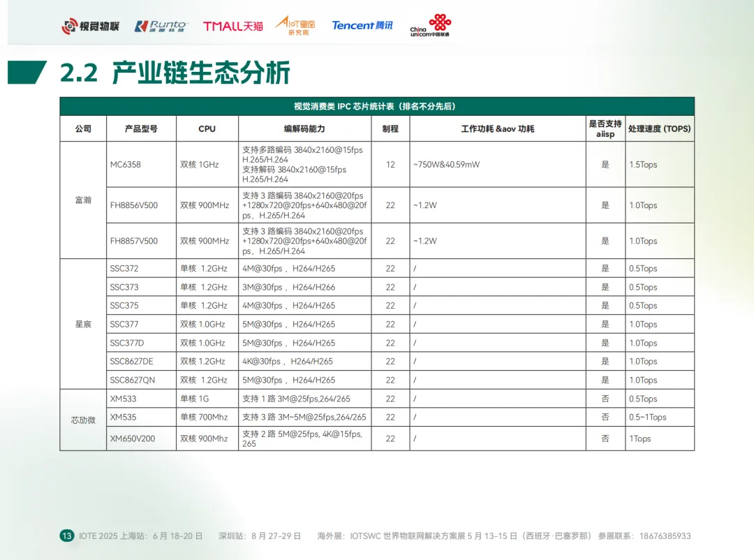Click the 单核 700Mhz CPU cell
The height and width of the screenshot is (560, 754).
coord(207,417)
